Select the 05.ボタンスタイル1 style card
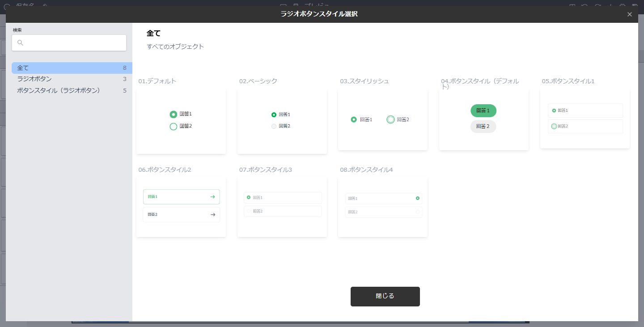 pyautogui.click(x=585, y=119)
